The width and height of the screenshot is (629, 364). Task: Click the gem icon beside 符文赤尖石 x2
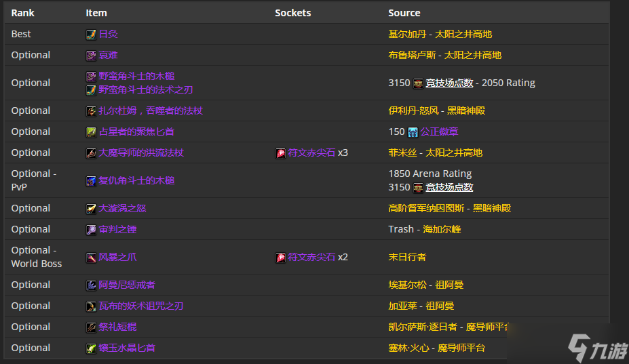click(x=280, y=258)
